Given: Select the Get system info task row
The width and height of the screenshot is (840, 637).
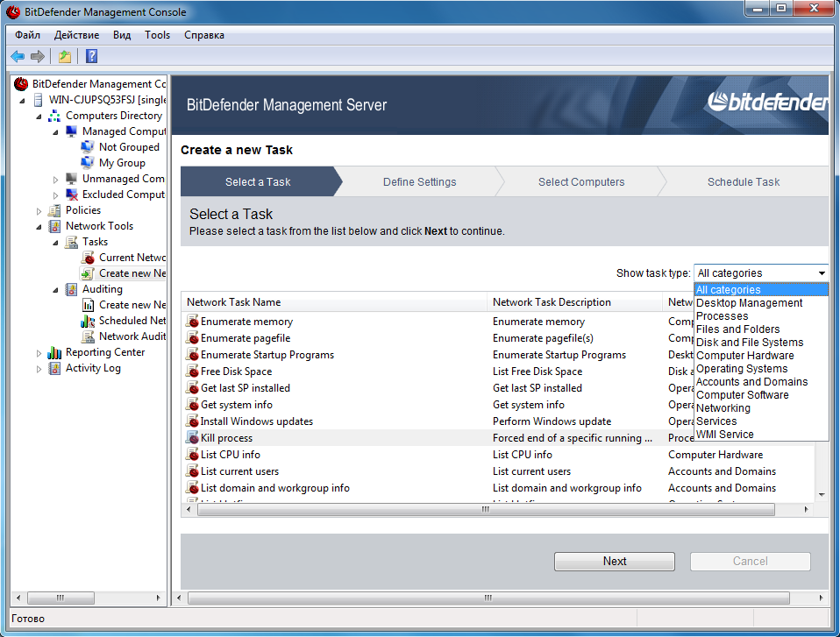Looking at the screenshot, I should (438, 405).
